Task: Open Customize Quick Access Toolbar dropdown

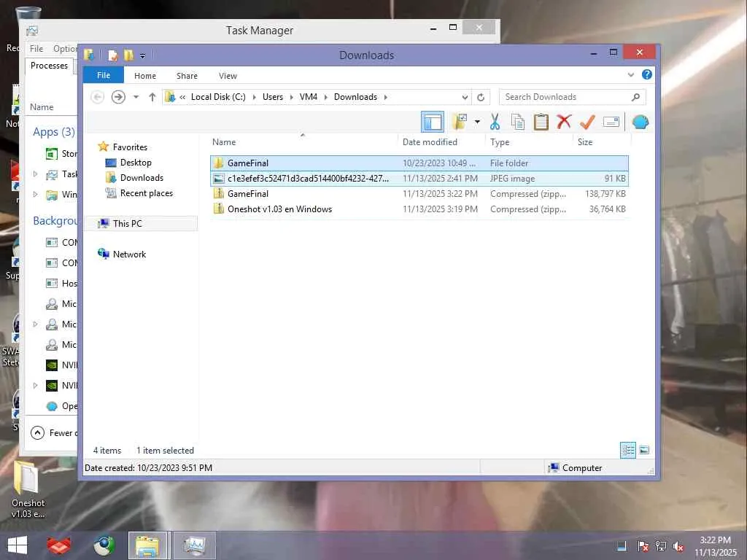Action: (x=142, y=55)
